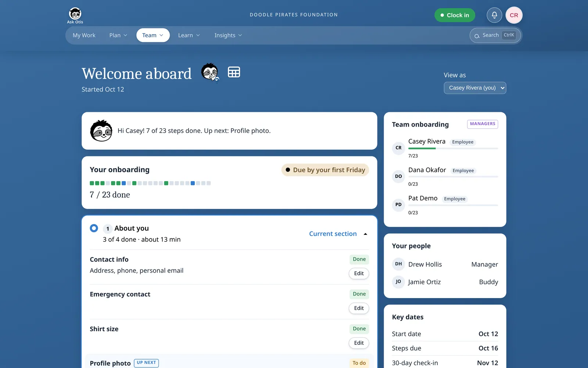
Task: Click the onboarding step progress squares
Action: (x=150, y=183)
